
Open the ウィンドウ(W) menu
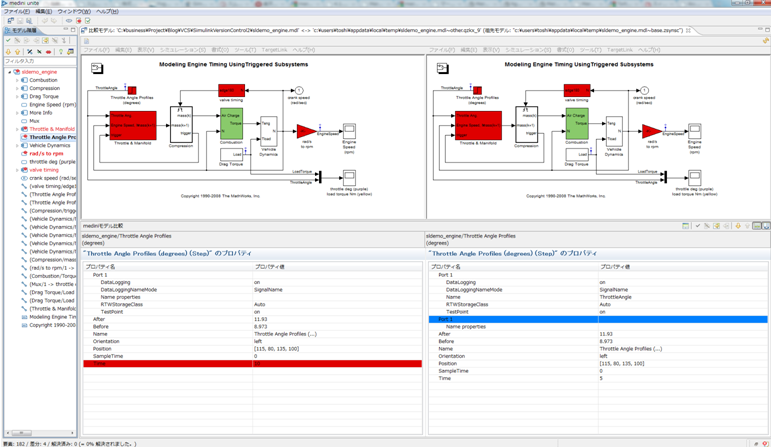click(x=72, y=12)
